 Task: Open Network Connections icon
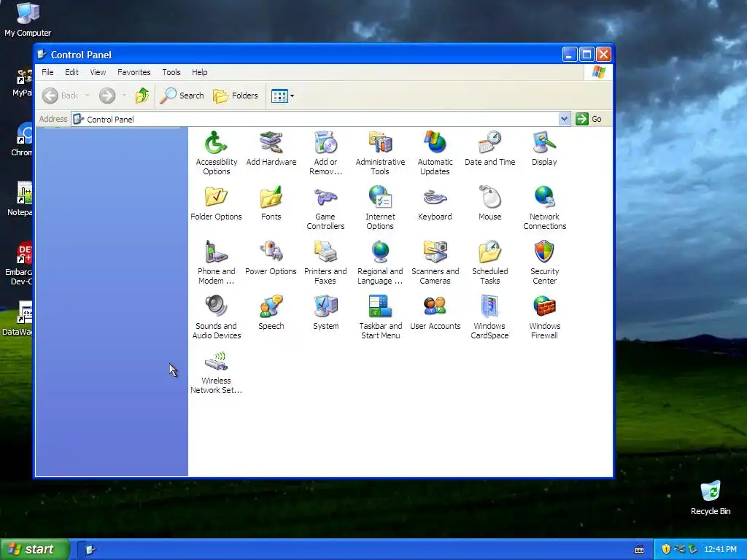[544, 208]
